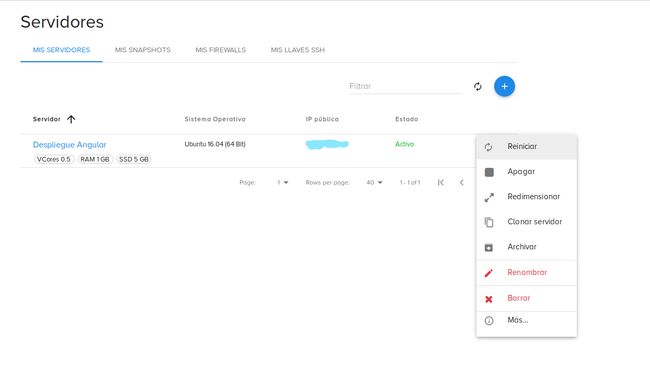
Task: Click the Sistema Operativo column header
Action: click(215, 119)
